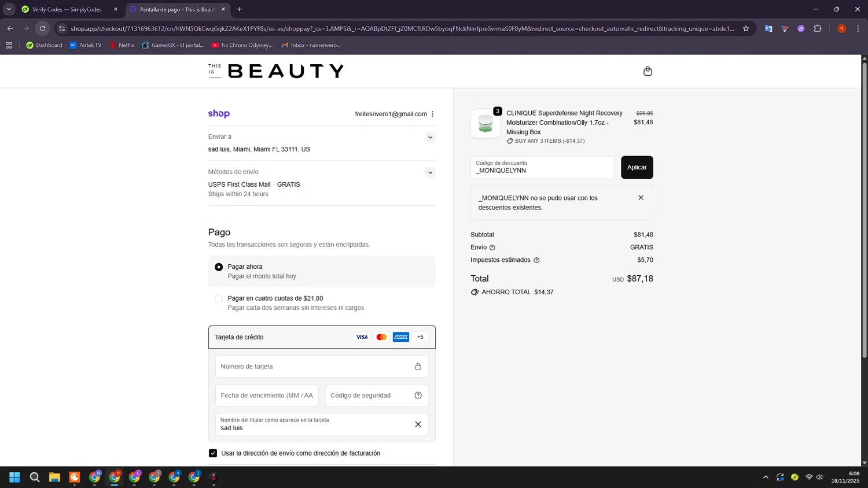Viewport: 868px width, 488px height.
Task: Open Chrome profile avatar
Action: pyautogui.click(x=841, y=28)
